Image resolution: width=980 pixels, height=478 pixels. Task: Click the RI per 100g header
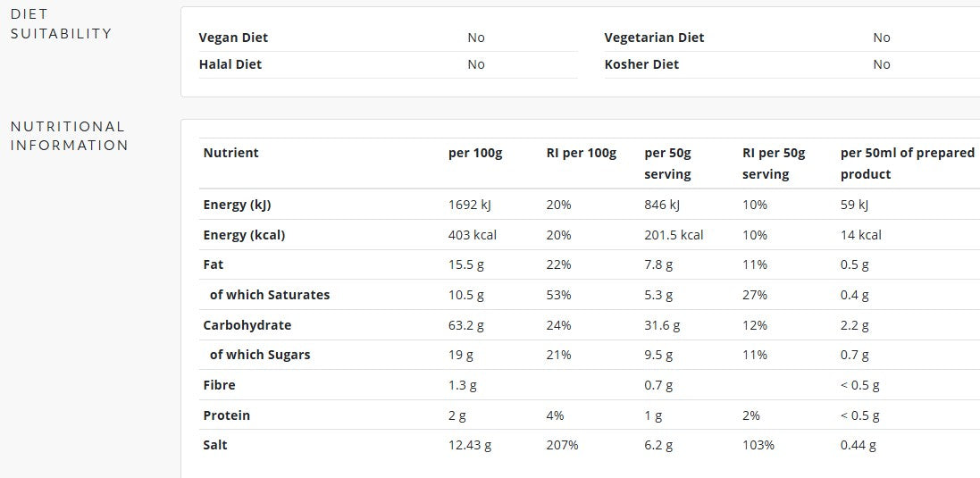point(582,153)
